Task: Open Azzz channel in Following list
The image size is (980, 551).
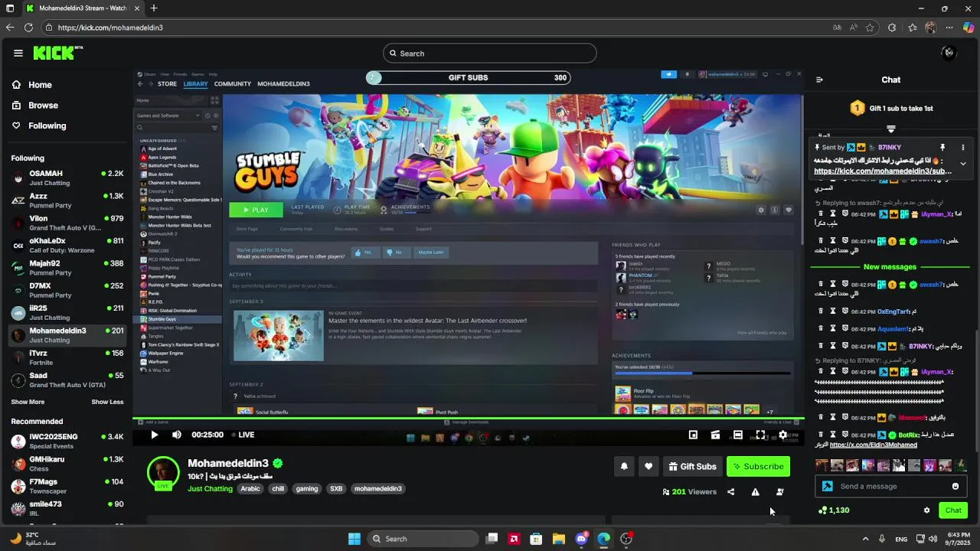Action: (x=67, y=201)
